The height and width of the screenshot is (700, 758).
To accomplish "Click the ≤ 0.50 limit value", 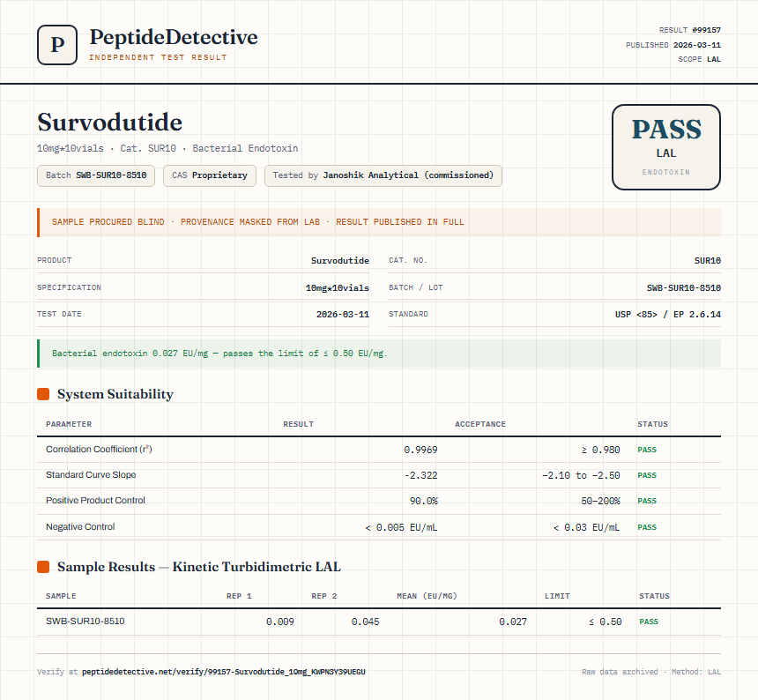I will click(x=606, y=622).
